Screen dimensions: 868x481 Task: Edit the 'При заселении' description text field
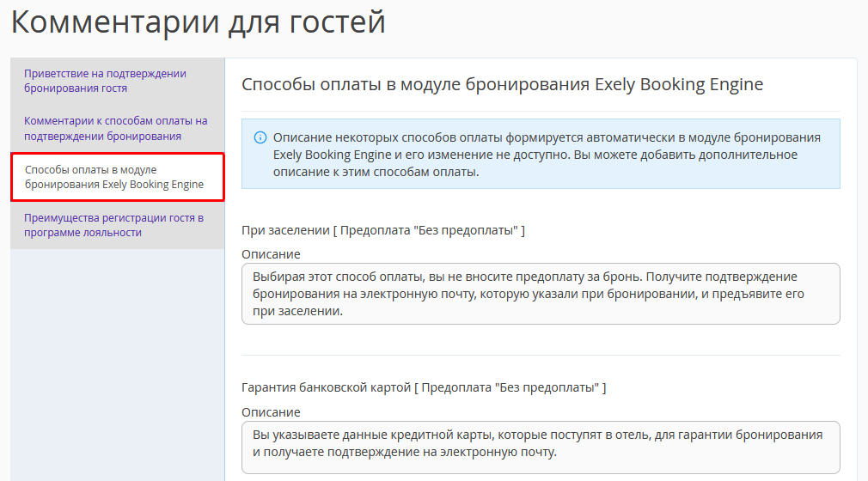(541, 294)
